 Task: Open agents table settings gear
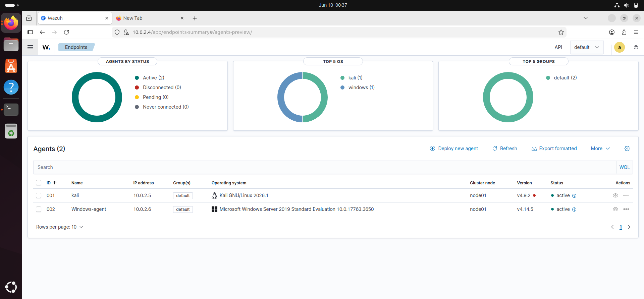(x=627, y=148)
